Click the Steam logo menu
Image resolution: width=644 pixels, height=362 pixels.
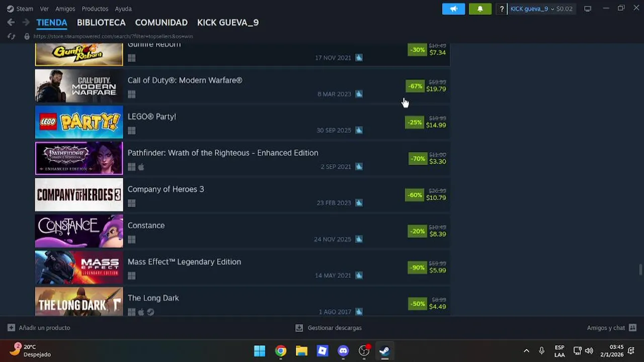pyautogui.click(x=10, y=9)
